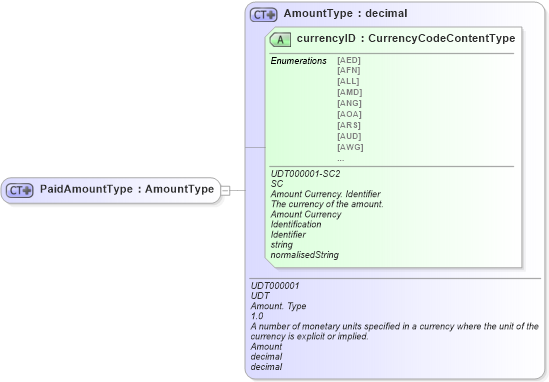Click the 'UDT000001' line in AmountType

(x=275, y=286)
